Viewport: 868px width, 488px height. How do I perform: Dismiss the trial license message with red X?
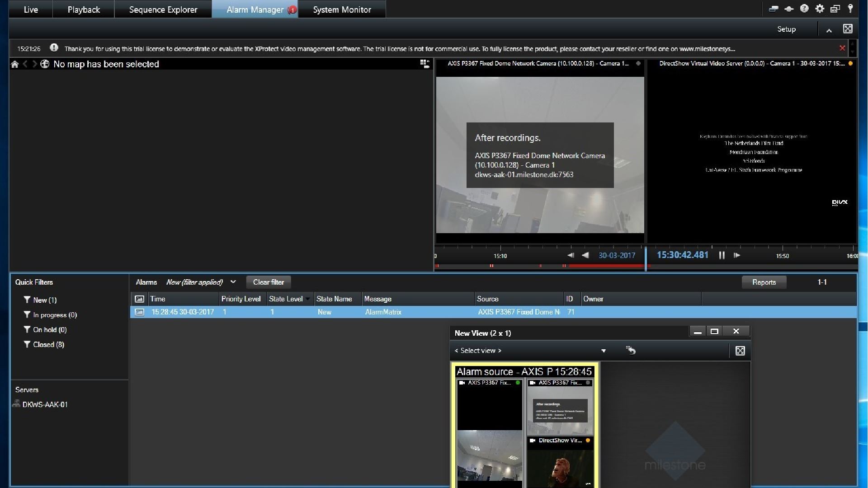click(842, 48)
